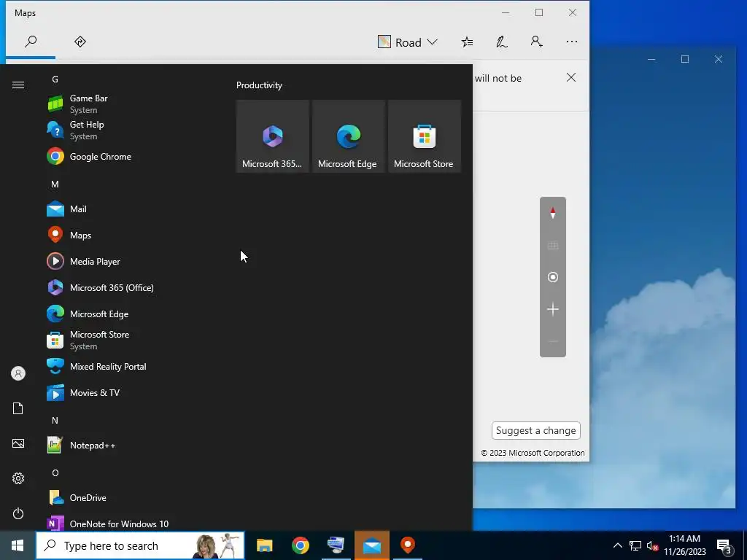This screenshot has height=560, width=747.
Task: Open Settings gear in Start sidebar
Action: (x=18, y=478)
